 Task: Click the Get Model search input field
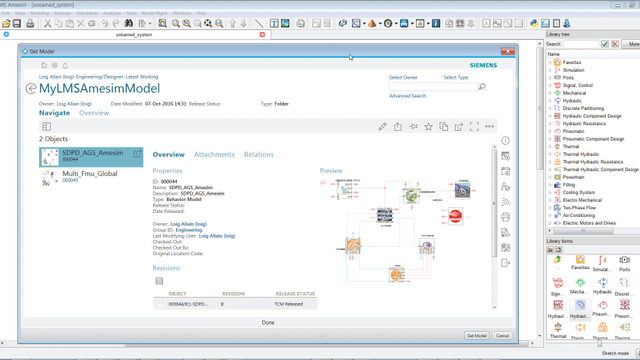[x=433, y=87]
